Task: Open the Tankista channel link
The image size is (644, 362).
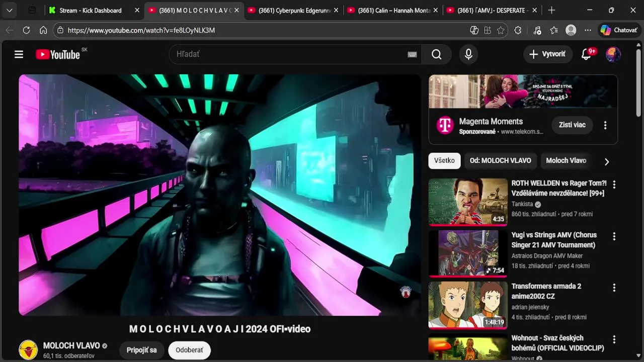Action: click(x=522, y=204)
